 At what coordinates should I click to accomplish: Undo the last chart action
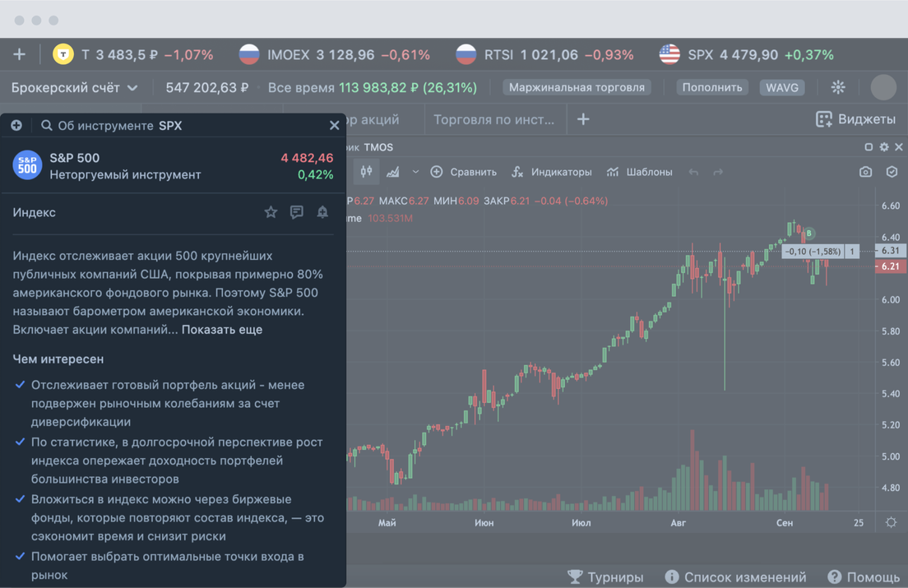click(x=693, y=172)
